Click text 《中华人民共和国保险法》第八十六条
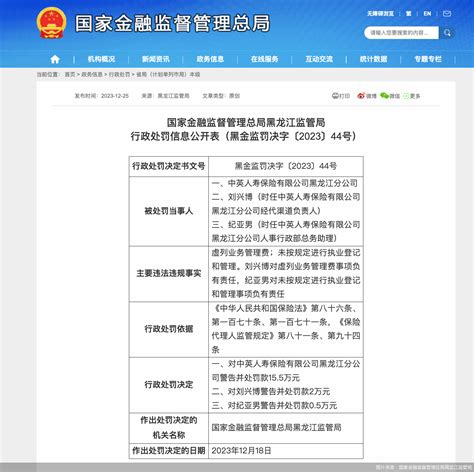474x472 pixels. [x=282, y=308]
